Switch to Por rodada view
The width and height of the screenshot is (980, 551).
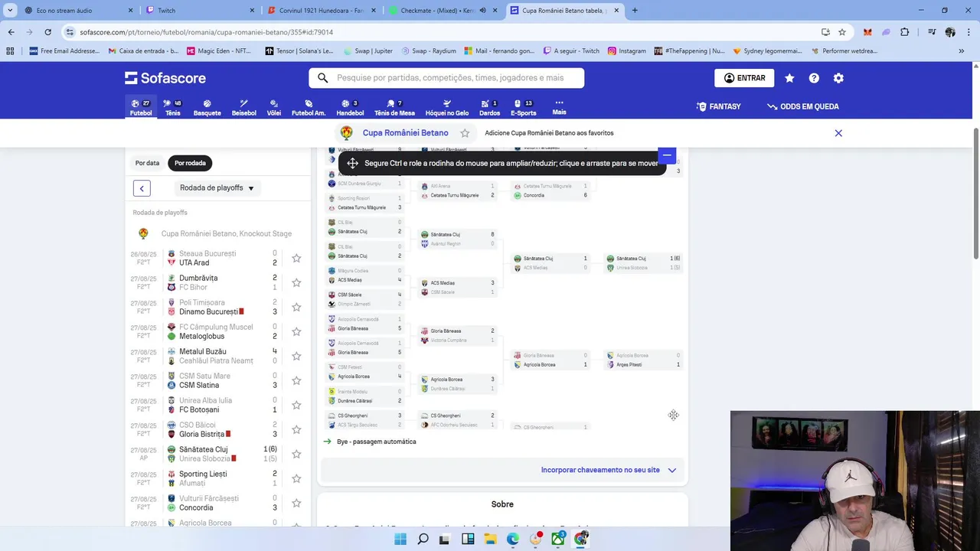[x=190, y=163]
